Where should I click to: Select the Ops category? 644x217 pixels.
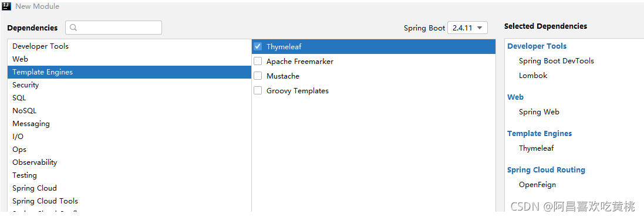pyautogui.click(x=129, y=150)
